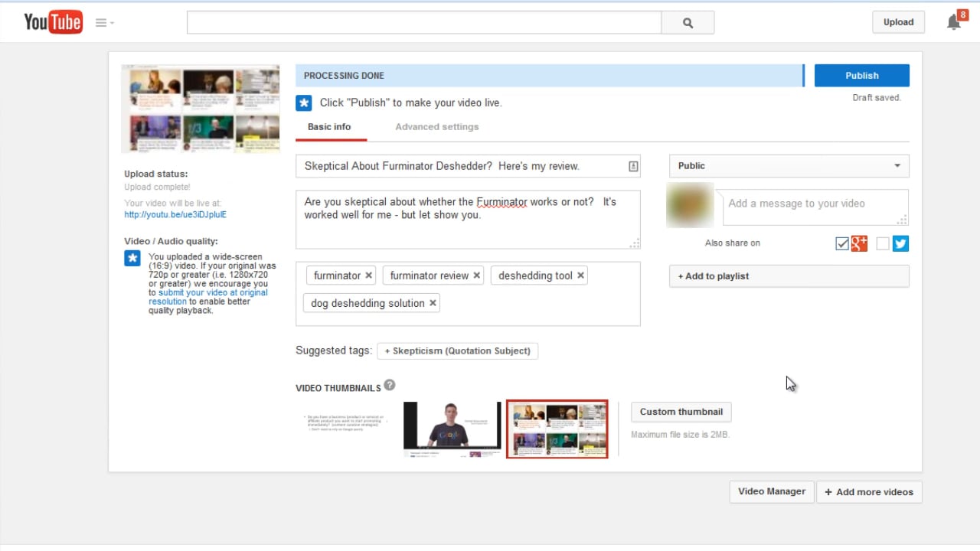This screenshot has height=551, width=980.
Task: Enable sharing to Twitter
Action: 883,243
